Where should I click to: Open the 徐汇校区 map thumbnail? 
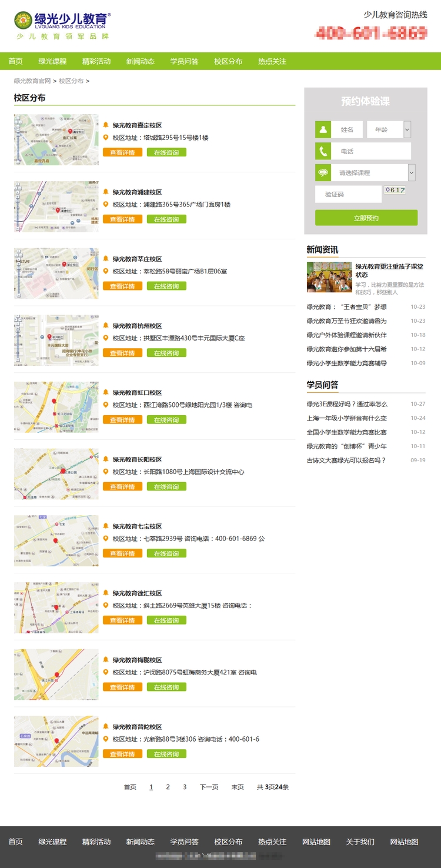tap(56, 607)
